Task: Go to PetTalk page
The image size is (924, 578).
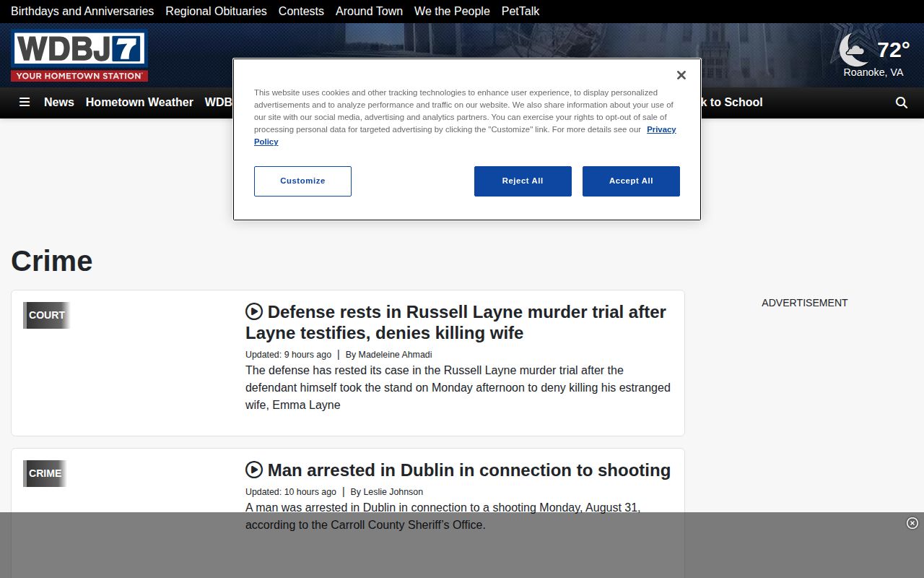Action: (520, 11)
